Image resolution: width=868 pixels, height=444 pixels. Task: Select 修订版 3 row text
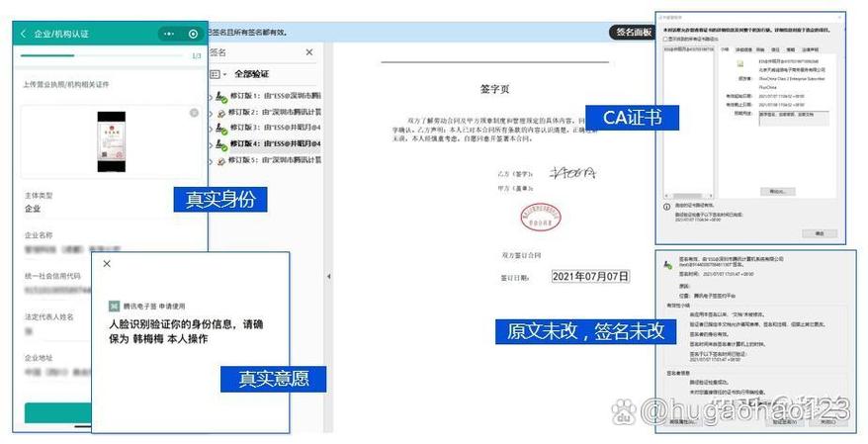click(276, 128)
